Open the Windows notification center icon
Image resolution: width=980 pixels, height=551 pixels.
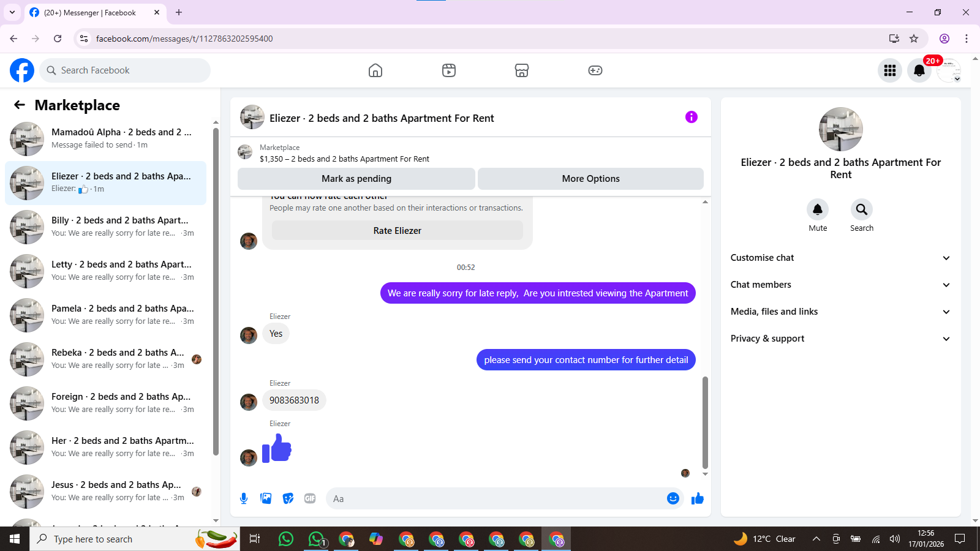[960, 539]
